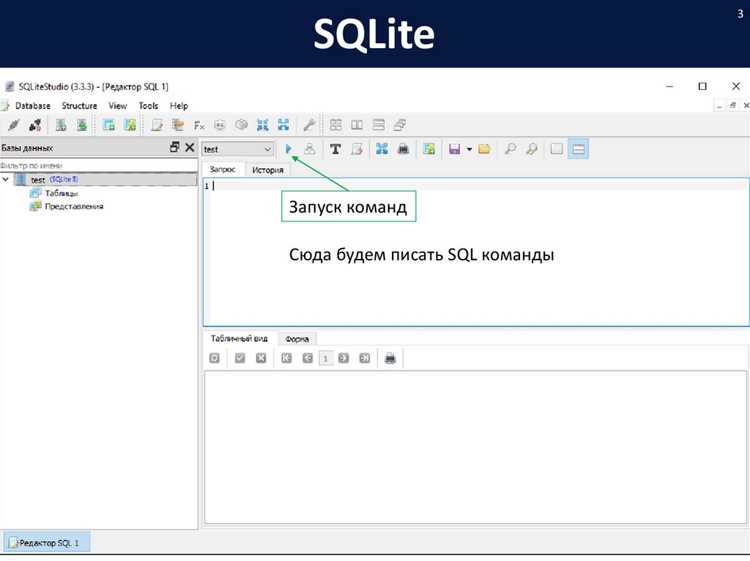Click the second magnifier Find and replace icon
This screenshot has width=750, height=561.
[x=531, y=149]
